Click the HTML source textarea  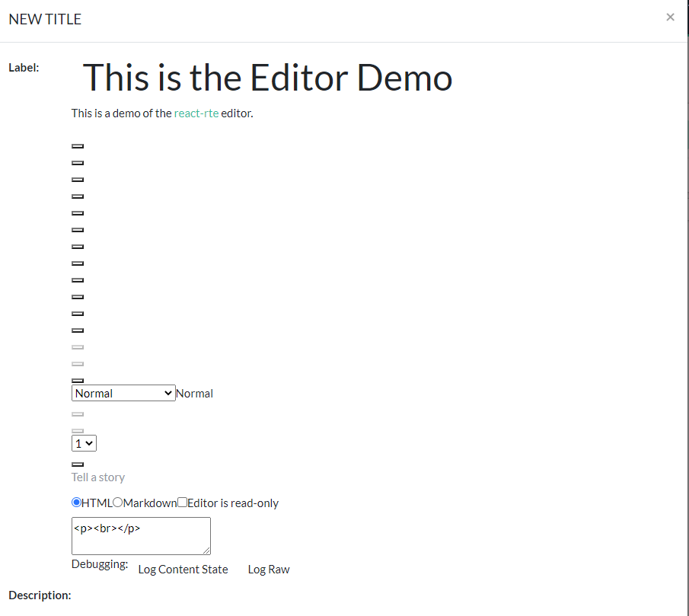[x=141, y=535]
